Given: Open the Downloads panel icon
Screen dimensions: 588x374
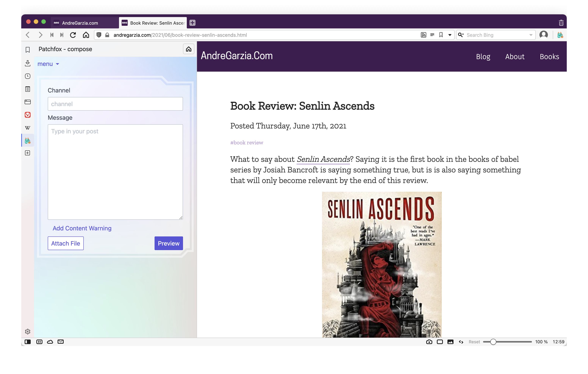Looking at the screenshot, I should [x=28, y=63].
